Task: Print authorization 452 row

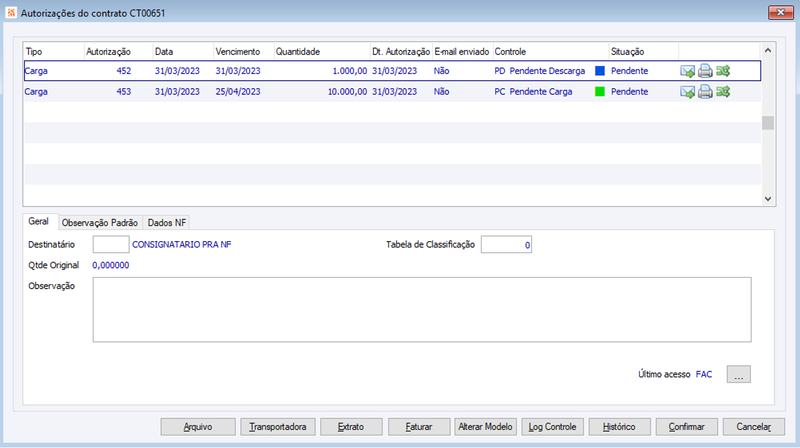Action: pyautogui.click(x=705, y=71)
